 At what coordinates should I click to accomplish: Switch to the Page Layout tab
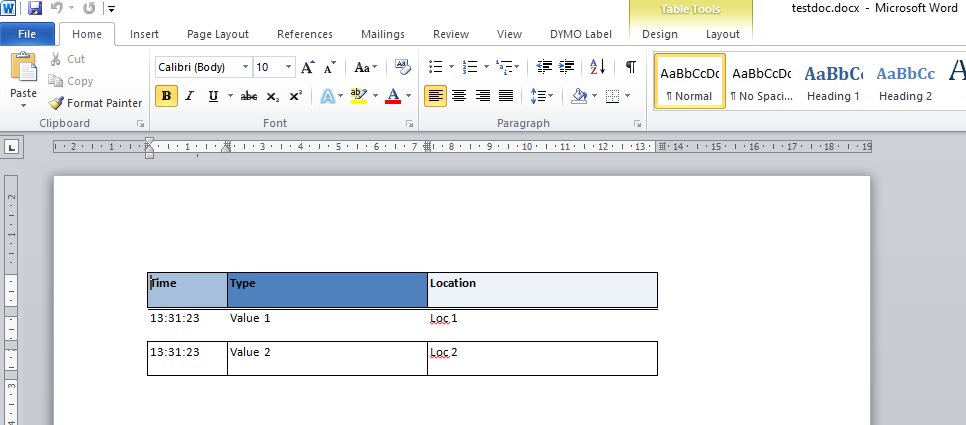coord(219,34)
